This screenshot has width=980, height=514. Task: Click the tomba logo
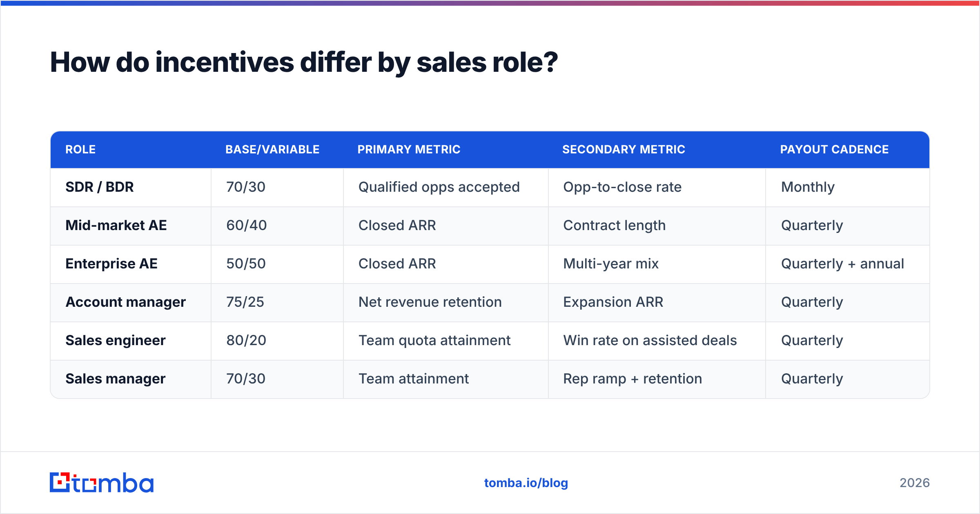[x=102, y=483]
